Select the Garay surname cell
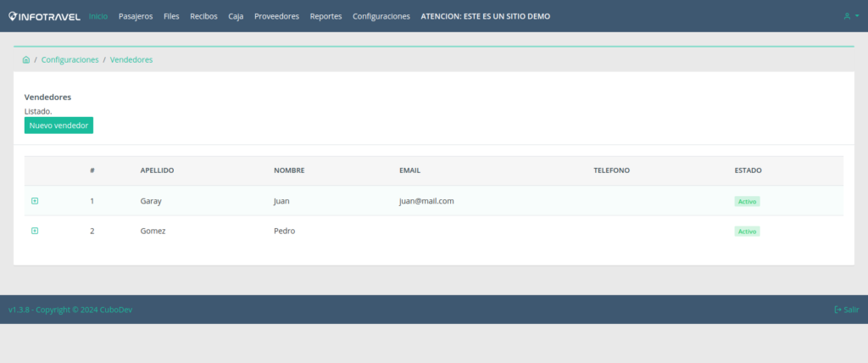 click(x=151, y=201)
